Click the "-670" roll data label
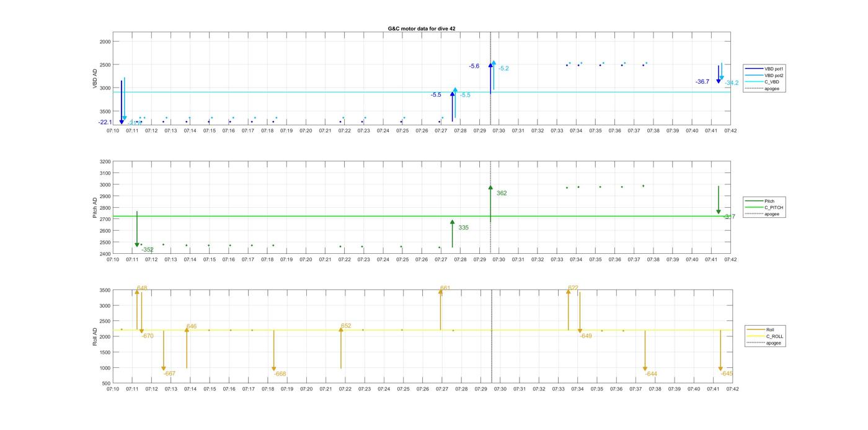Image resolution: width=868 pixels, height=430 pixels. pyautogui.click(x=148, y=336)
